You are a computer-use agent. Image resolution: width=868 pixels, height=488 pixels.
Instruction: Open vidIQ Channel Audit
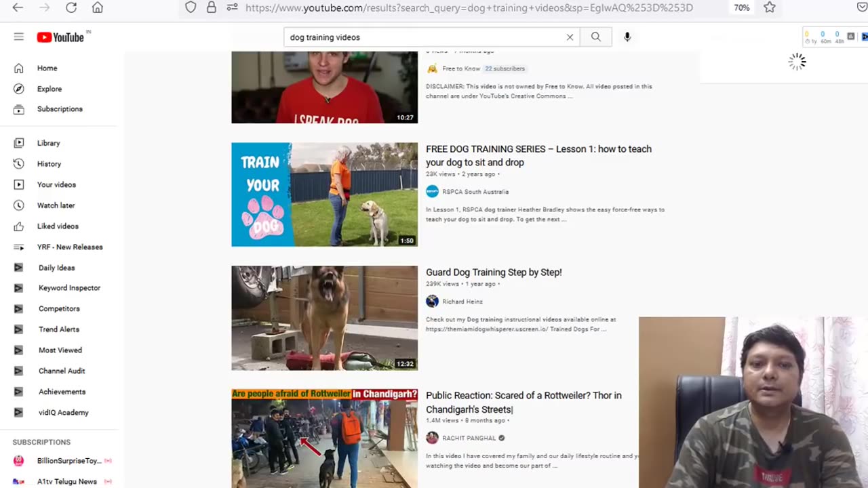click(x=62, y=371)
